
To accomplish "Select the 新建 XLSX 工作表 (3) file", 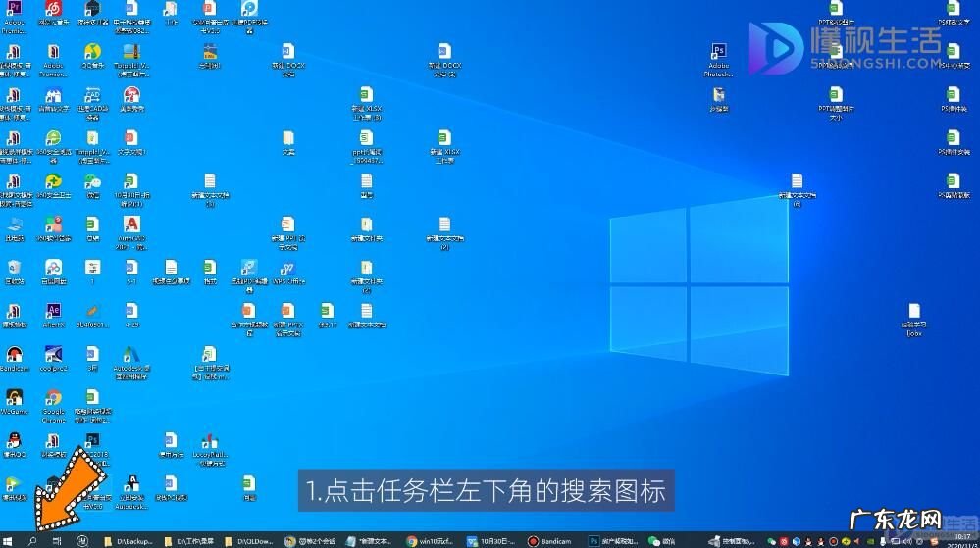I will coord(366,104).
